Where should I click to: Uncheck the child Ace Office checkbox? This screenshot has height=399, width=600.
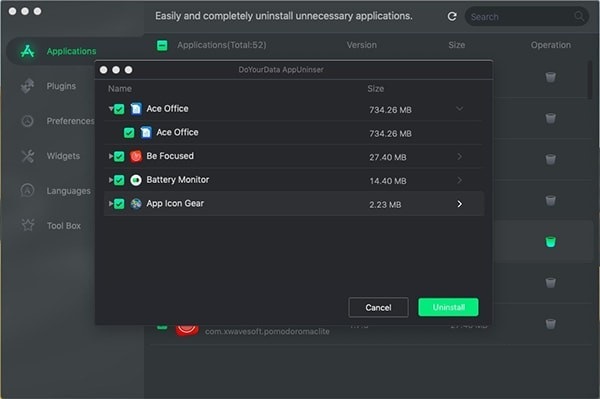[x=129, y=133]
